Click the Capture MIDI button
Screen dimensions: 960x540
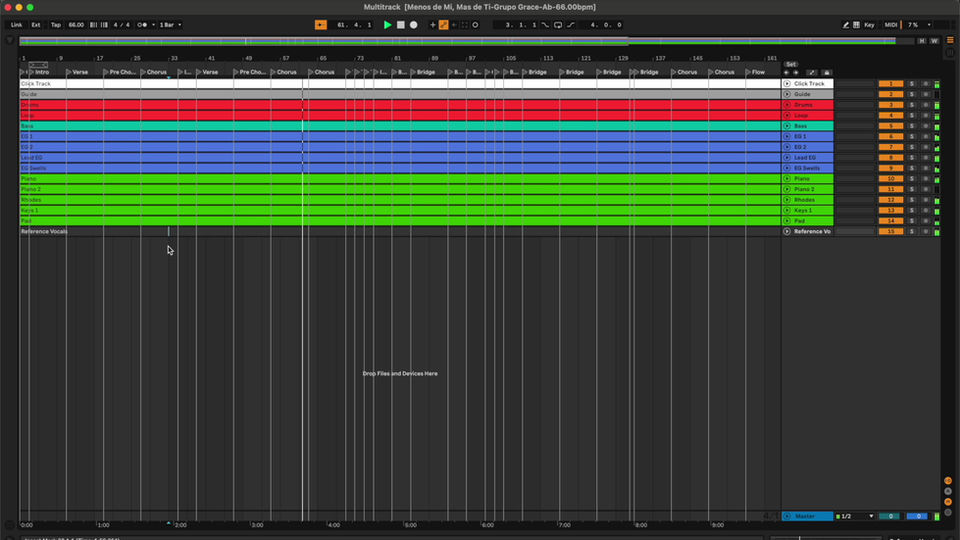465,25
